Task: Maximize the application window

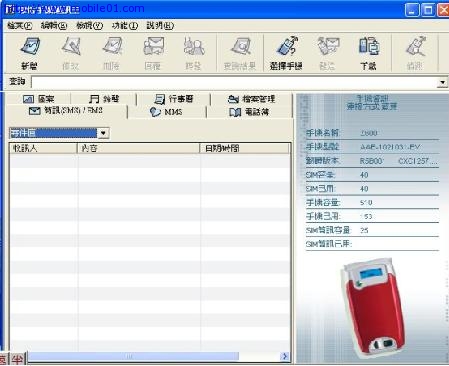Action: pyautogui.click(x=428, y=9)
